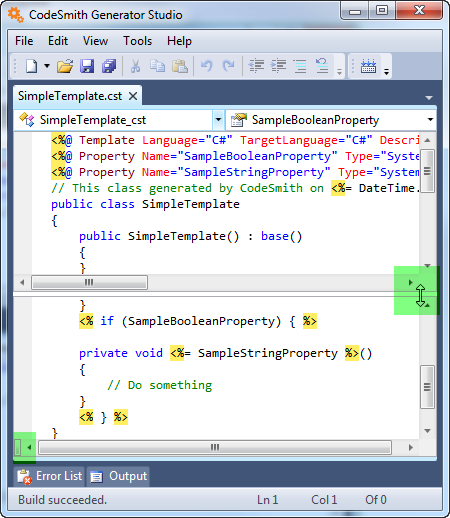Click the upper pane scroll up arrow
This screenshot has height=518, width=450.
[427, 140]
